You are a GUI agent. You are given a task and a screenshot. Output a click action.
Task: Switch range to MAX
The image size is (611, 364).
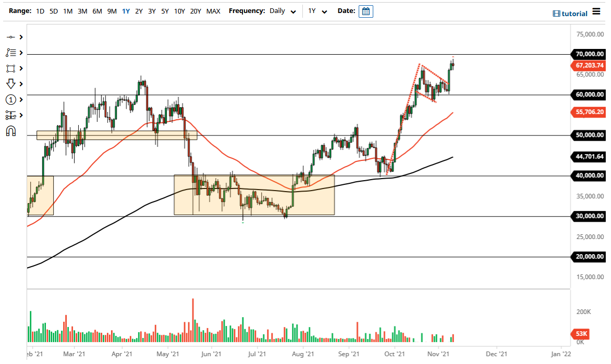[x=213, y=11]
